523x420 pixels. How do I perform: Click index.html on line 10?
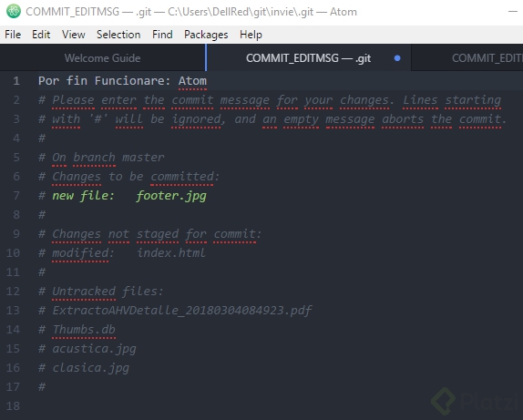(x=171, y=253)
